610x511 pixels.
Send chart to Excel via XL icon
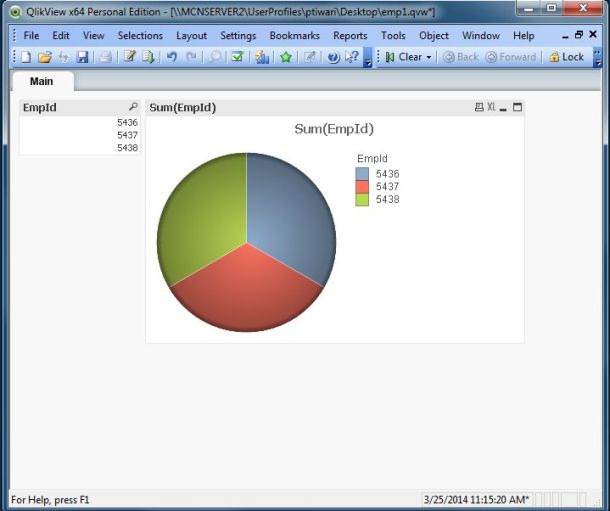point(491,107)
